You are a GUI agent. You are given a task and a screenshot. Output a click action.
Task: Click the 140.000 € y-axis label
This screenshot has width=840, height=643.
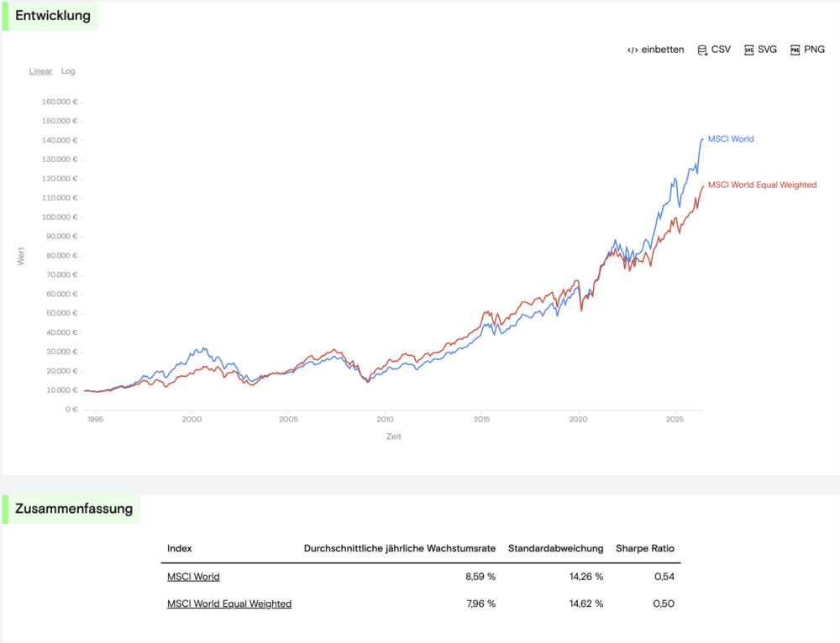coord(60,140)
